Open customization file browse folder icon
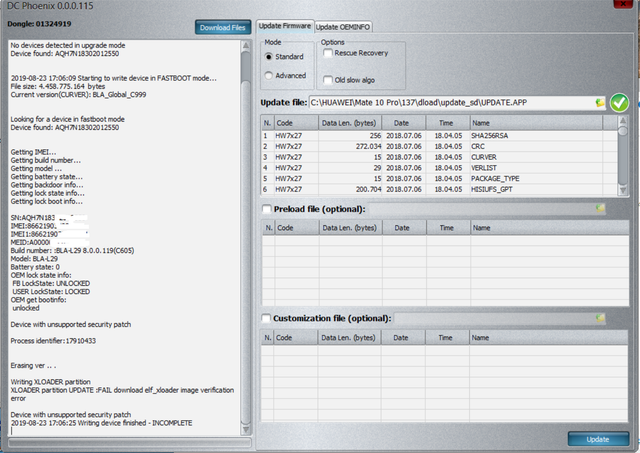Viewport: 640px width, 453px height. coord(600,318)
